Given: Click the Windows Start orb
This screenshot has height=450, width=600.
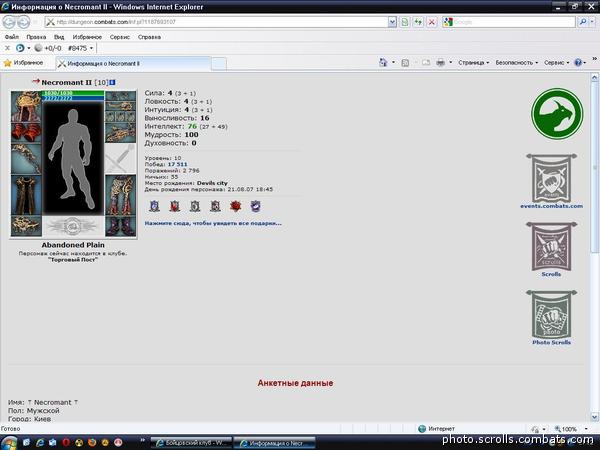Looking at the screenshot, I should (x=9, y=443).
